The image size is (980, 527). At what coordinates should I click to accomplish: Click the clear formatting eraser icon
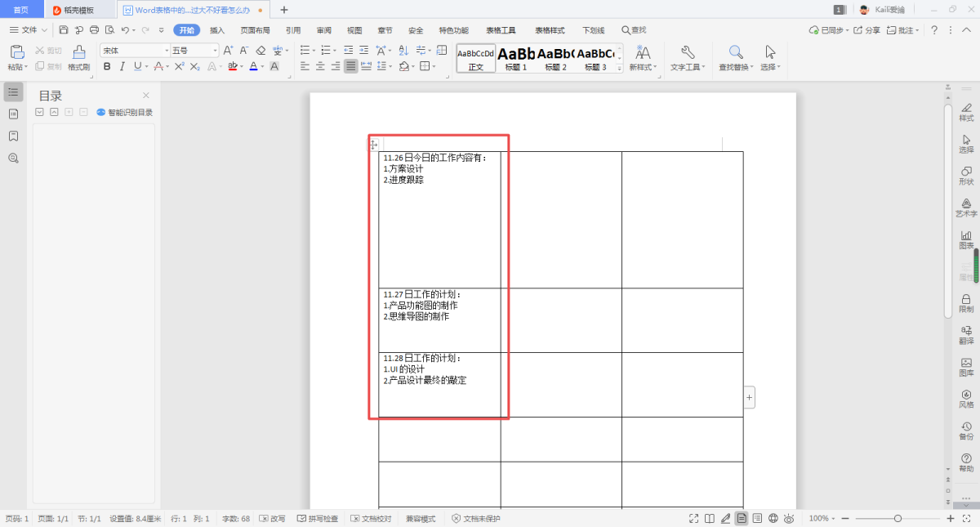click(261, 51)
